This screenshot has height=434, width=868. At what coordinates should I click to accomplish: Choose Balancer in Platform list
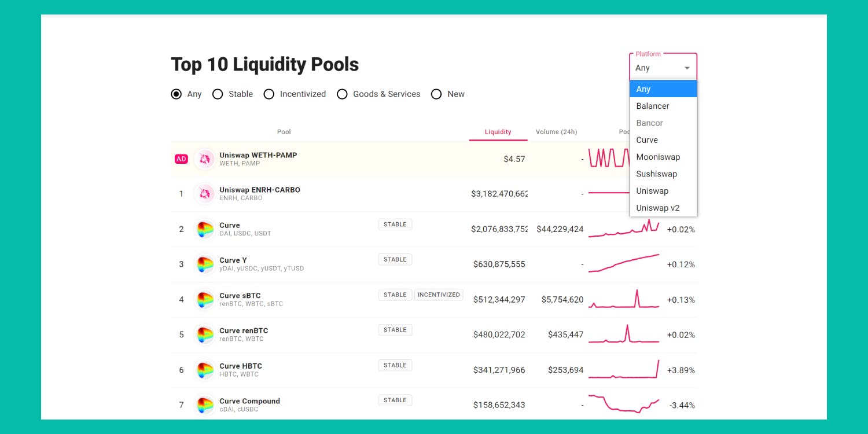663,106
